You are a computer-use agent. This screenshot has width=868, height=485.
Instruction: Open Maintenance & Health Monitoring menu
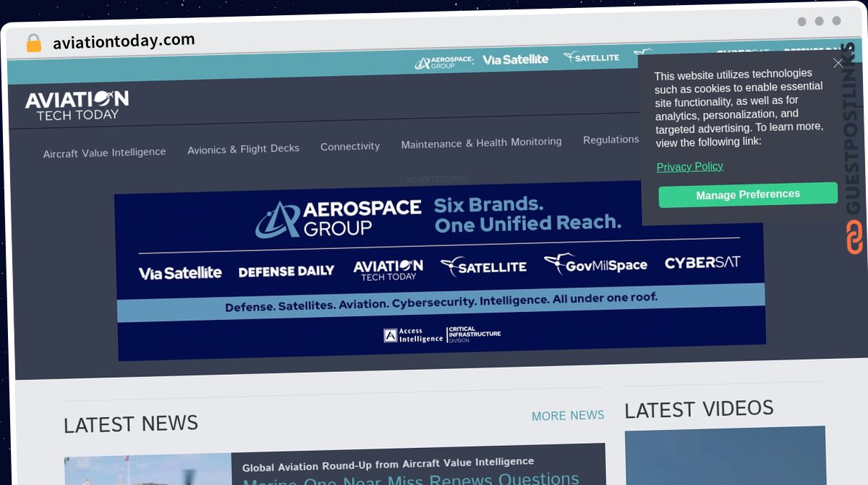[x=481, y=143]
